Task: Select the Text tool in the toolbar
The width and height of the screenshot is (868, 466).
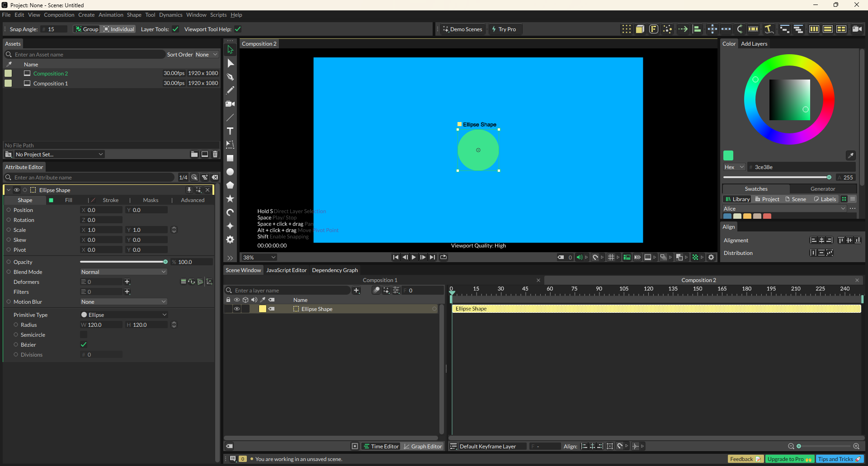Action: point(230,131)
